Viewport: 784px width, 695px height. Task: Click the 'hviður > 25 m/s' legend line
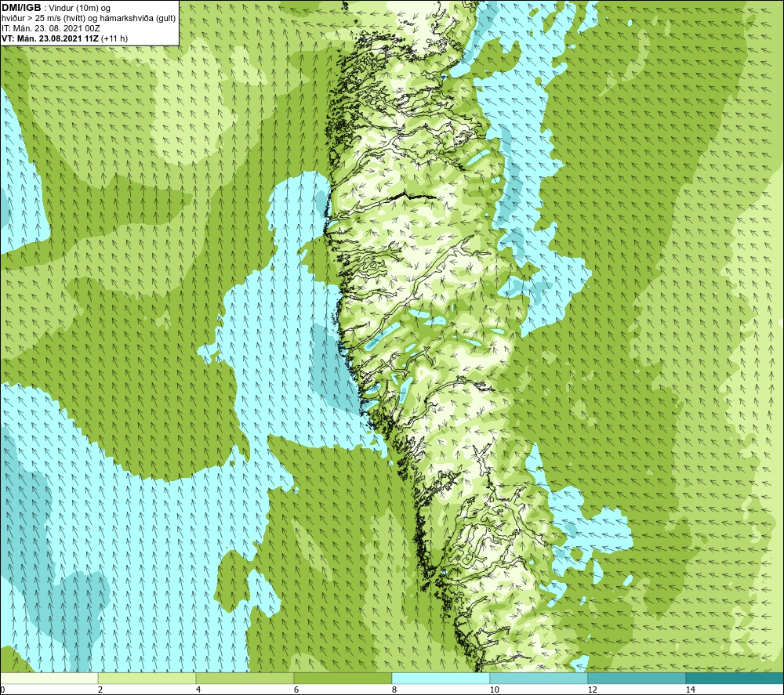tap(89, 19)
